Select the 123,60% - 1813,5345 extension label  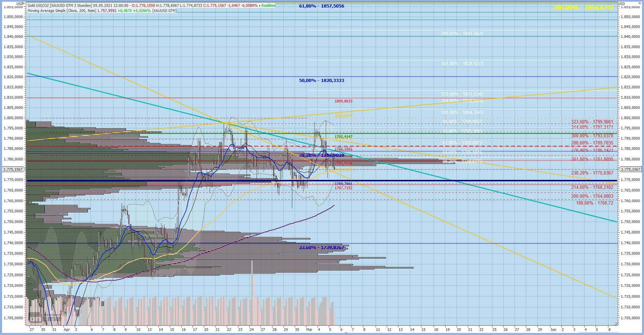click(x=462, y=94)
